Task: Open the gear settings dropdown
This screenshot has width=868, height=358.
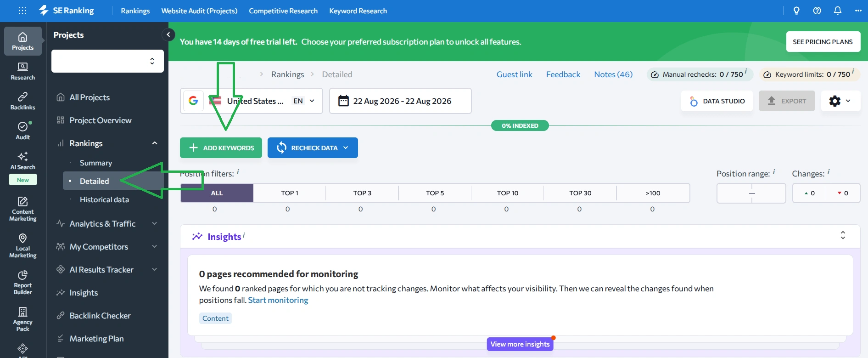Action: pos(840,101)
